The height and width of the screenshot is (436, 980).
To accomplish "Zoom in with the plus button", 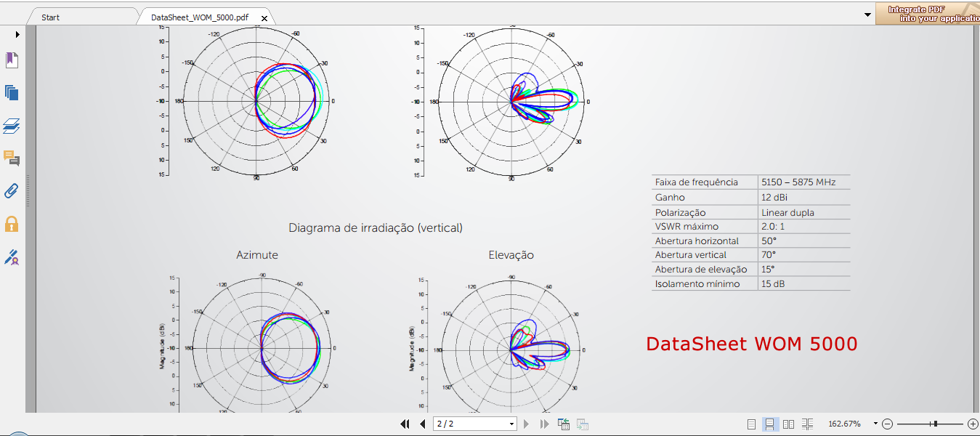I will 973,424.
